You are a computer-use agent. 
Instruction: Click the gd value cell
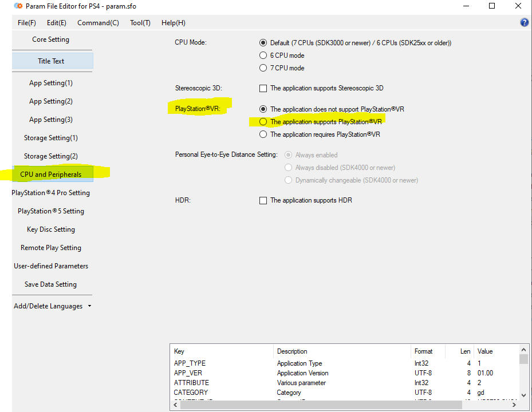pyautogui.click(x=481, y=393)
